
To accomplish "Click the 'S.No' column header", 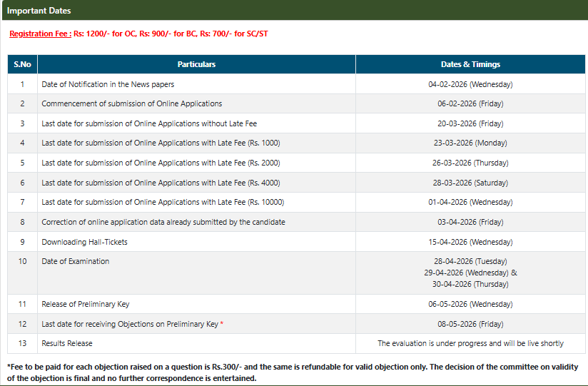I will (x=23, y=64).
